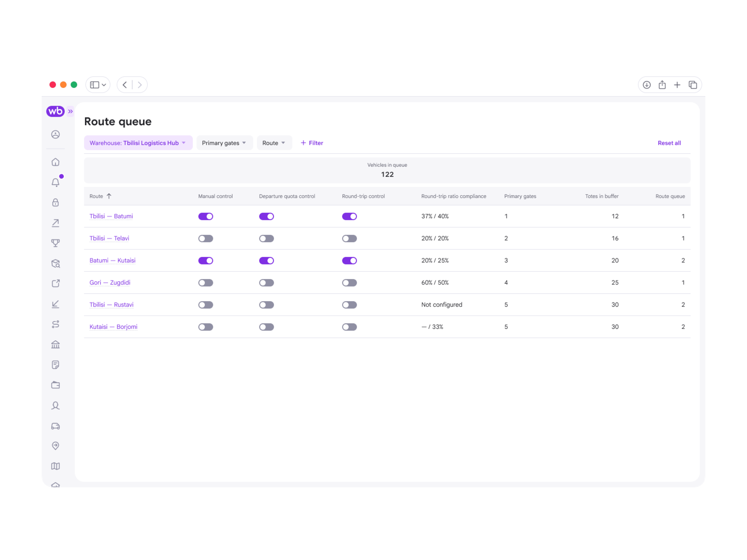Open notifications bell icon

[x=55, y=182]
